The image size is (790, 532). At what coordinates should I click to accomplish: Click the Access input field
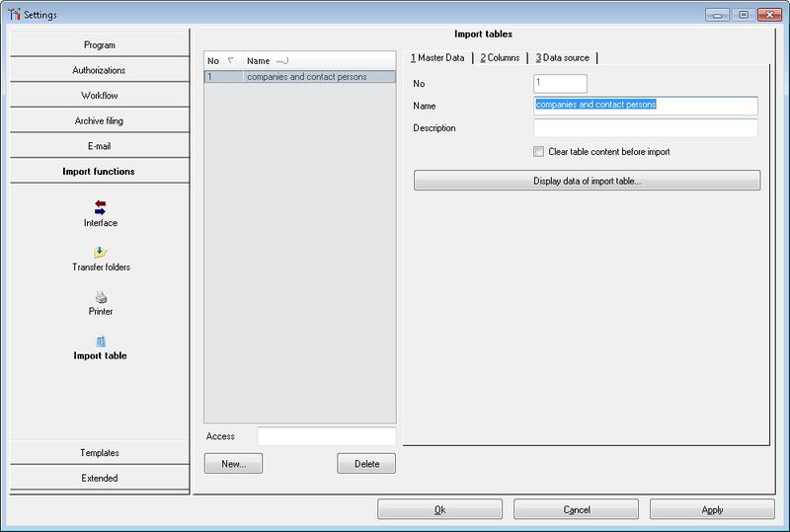click(x=327, y=436)
